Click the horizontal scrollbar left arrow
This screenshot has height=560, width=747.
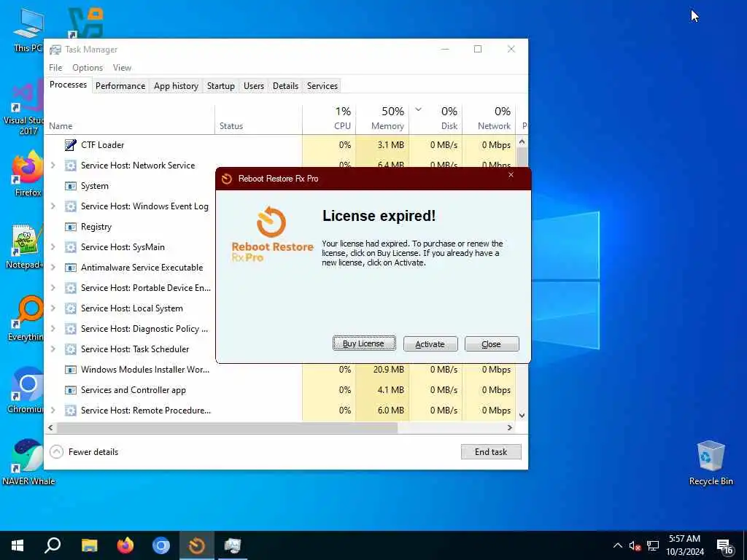click(x=50, y=427)
